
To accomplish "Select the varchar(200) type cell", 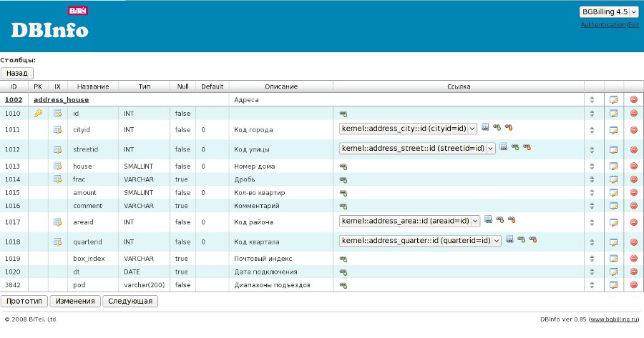I will click(144, 285).
